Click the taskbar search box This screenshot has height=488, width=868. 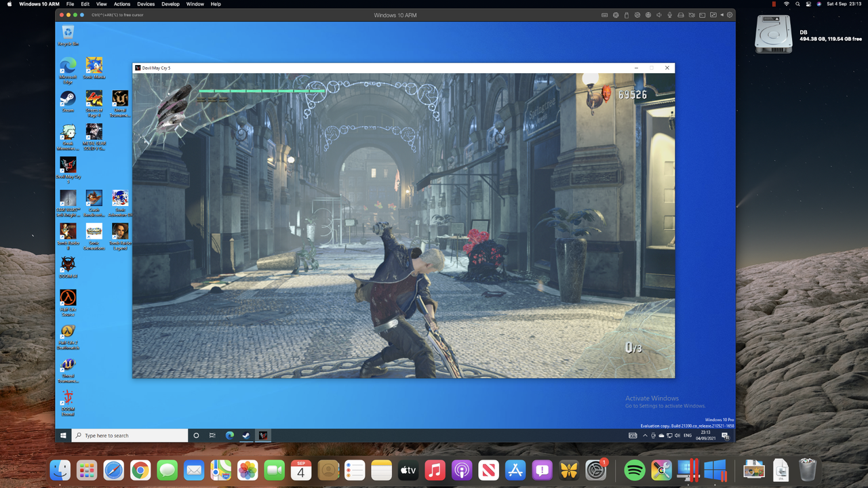point(130,435)
